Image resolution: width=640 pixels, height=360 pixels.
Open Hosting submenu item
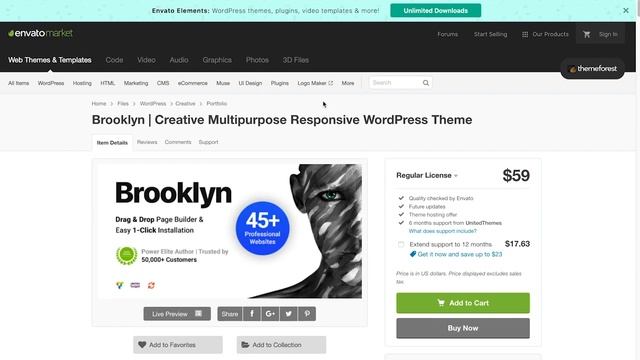[x=82, y=83]
